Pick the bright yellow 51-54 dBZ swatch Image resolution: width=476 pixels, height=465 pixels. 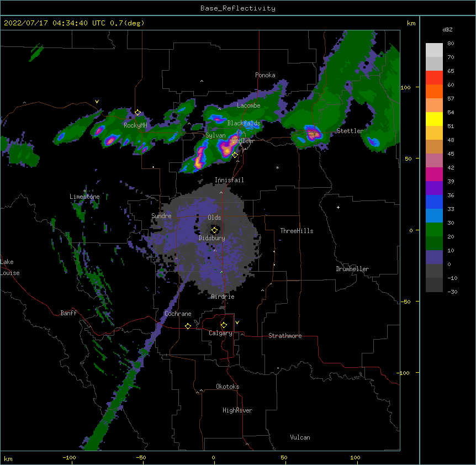[x=434, y=119]
